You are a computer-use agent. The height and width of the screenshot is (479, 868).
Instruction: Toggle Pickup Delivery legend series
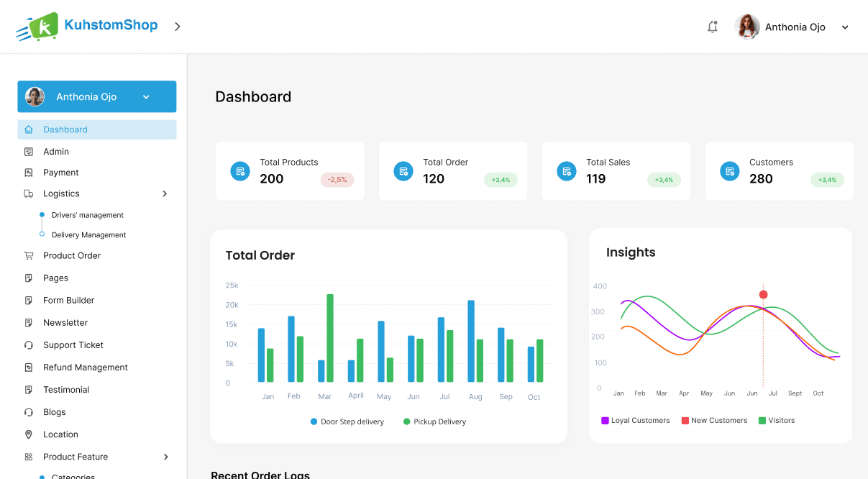pyautogui.click(x=434, y=421)
